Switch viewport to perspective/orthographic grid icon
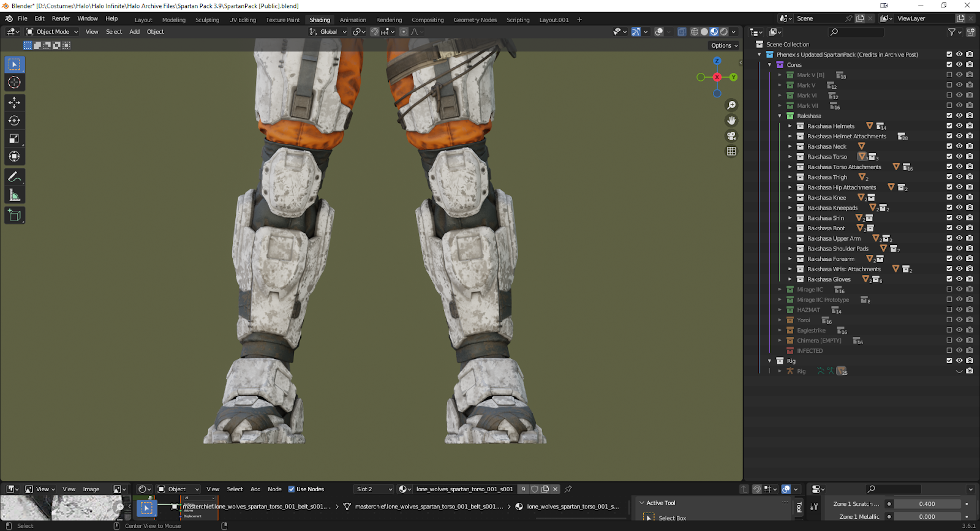Screen dimensions: 980x531 tap(731, 151)
